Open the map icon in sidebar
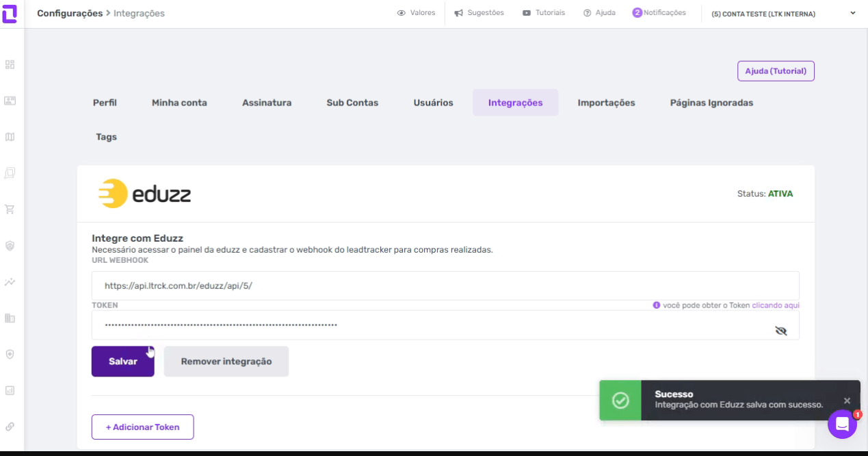868x456 pixels. click(10, 137)
